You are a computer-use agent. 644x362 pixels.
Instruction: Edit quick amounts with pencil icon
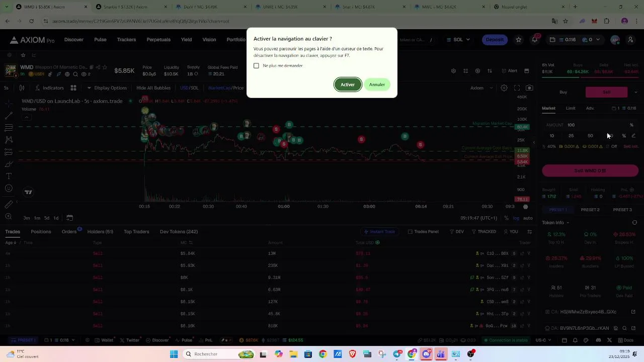tap(633, 136)
